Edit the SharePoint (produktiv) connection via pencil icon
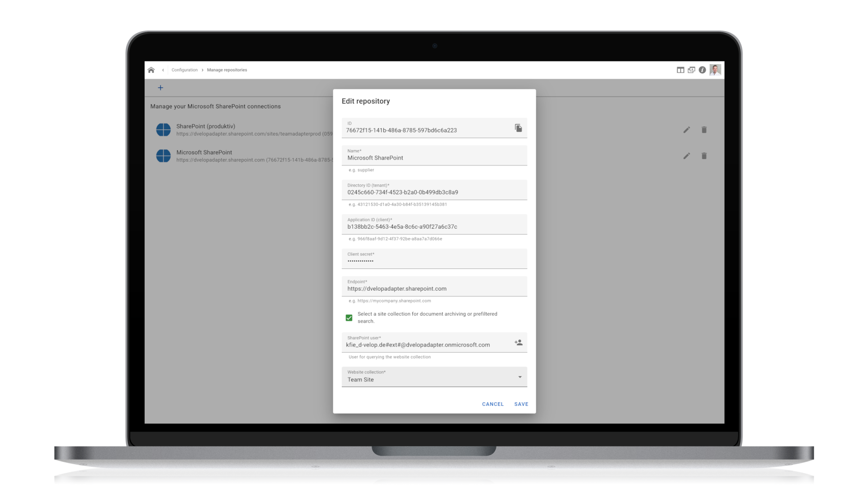Viewport: 868px width, 499px height. click(686, 130)
